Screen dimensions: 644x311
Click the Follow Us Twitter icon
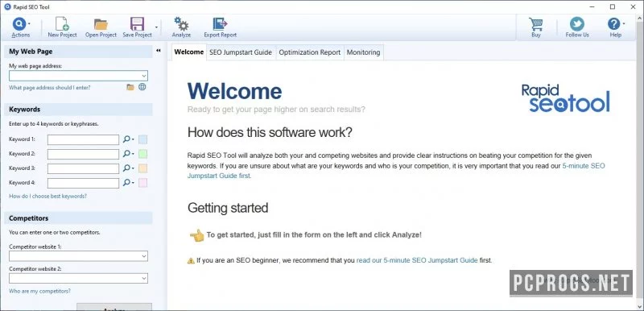(x=577, y=24)
